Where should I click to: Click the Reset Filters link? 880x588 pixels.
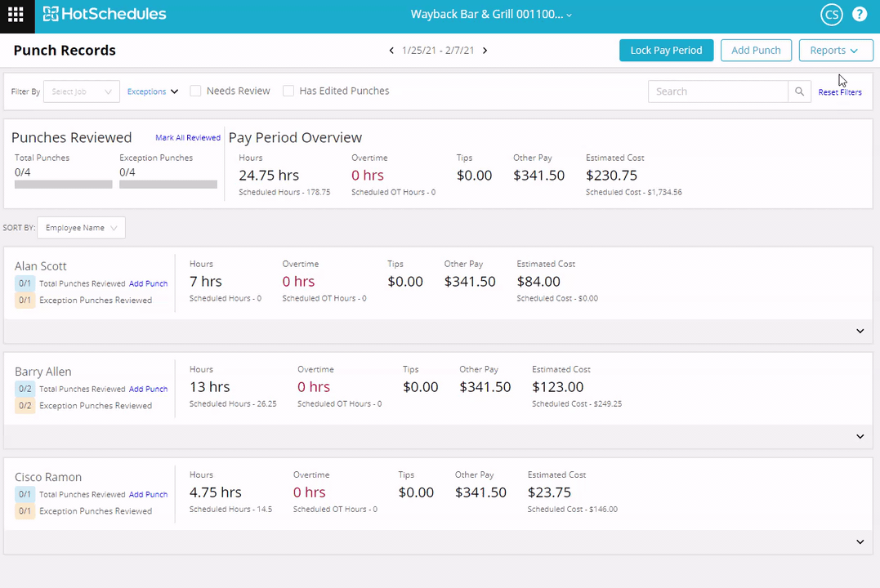[840, 92]
